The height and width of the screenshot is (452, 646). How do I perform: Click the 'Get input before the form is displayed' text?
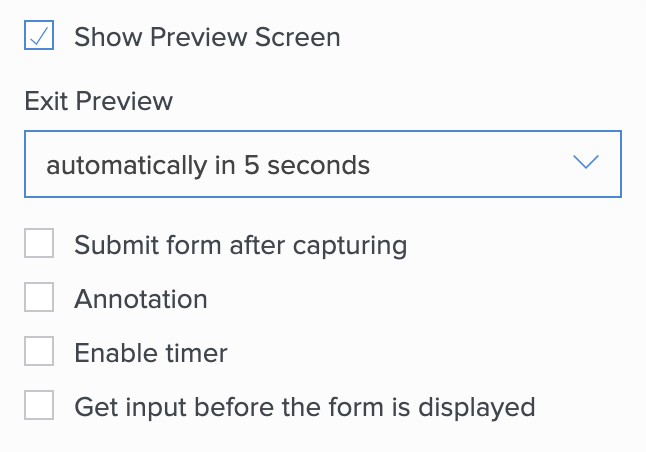tap(305, 407)
